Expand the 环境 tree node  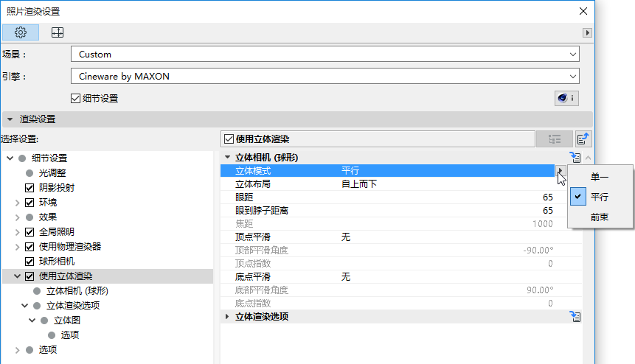tap(18, 203)
